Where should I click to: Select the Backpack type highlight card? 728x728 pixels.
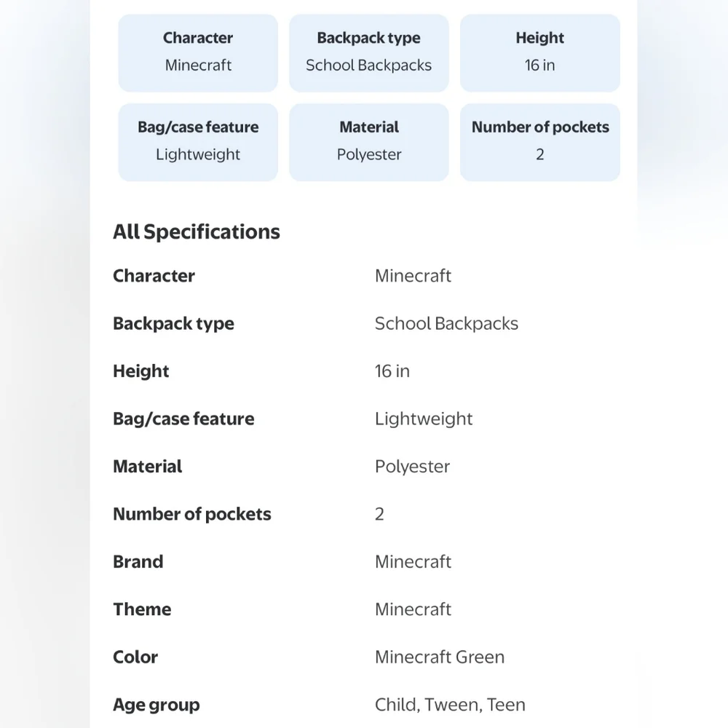point(368,52)
